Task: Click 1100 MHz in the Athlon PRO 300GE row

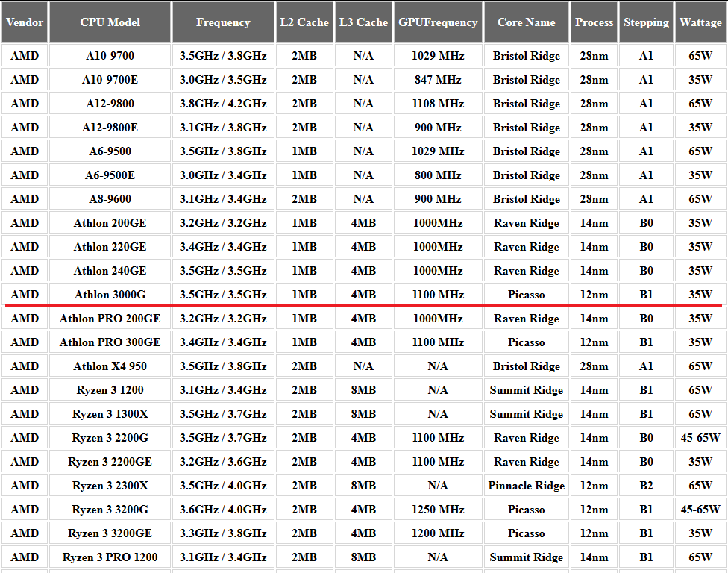Action: pos(438,342)
